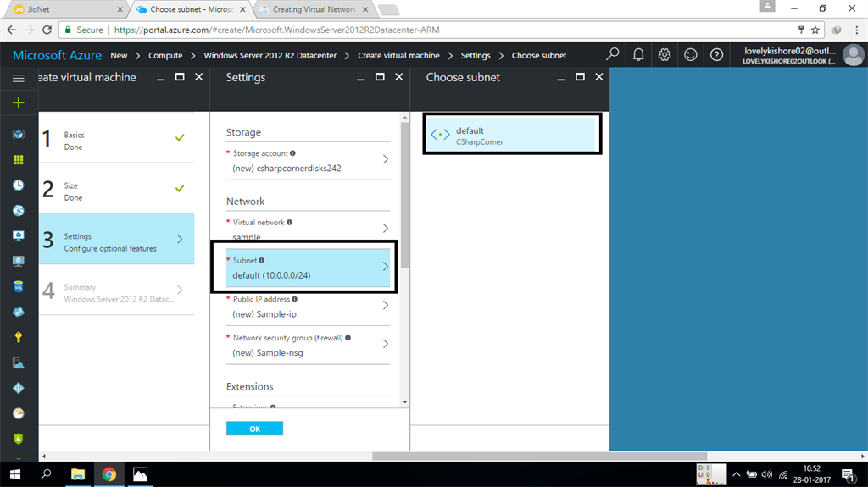Open the SQL databases sidebar icon
The width and height of the screenshot is (868, 487).
click(x=19, y=286)
